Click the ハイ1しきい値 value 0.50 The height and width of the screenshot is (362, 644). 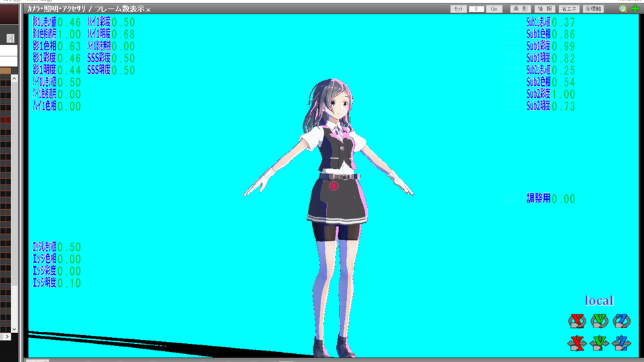(x=69, y=82)
